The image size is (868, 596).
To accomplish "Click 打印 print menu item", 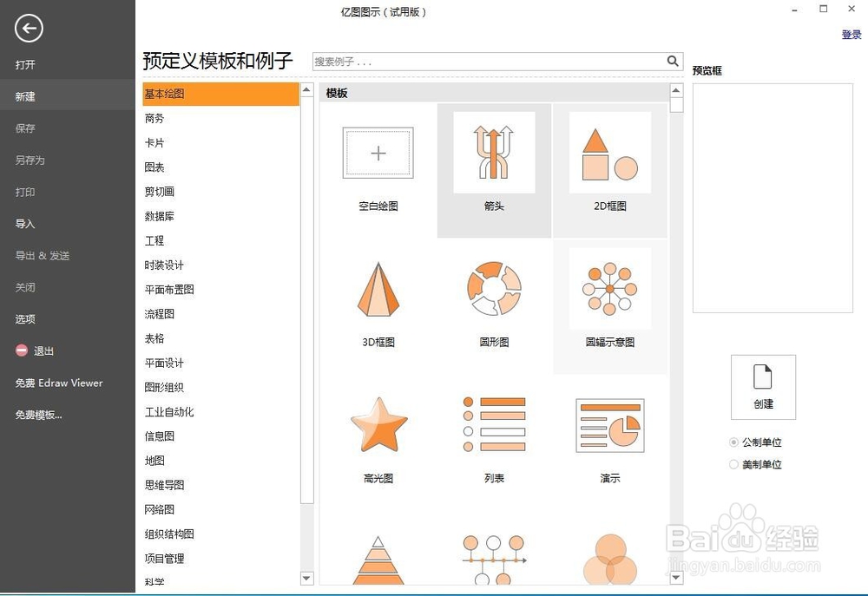I will (25, 192).
